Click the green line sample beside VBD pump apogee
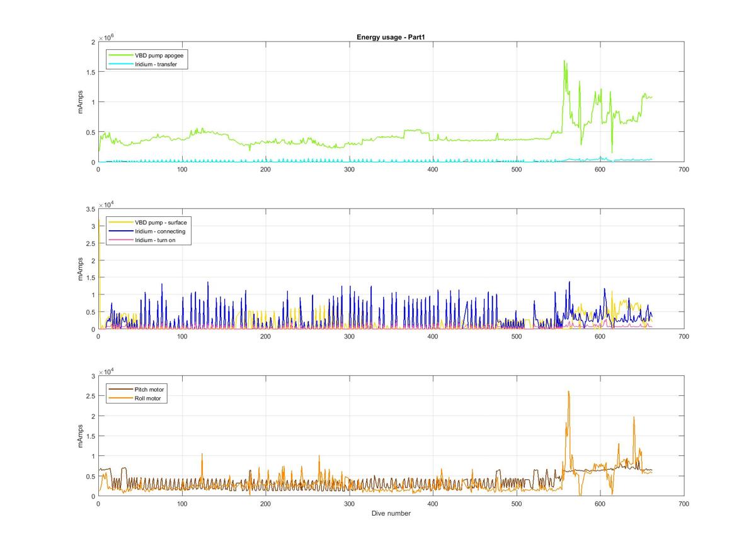 [121, 55]
